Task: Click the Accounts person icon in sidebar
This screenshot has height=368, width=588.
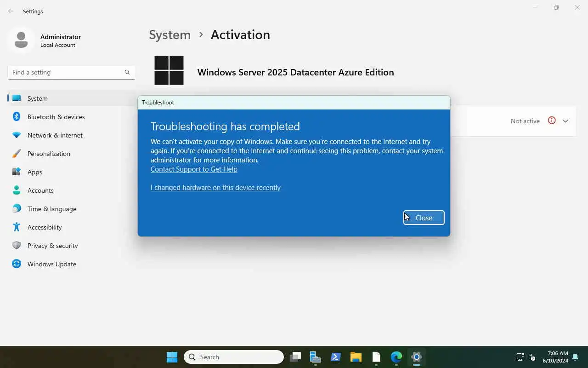Action: pyautogui.click(x=17, y=190)
